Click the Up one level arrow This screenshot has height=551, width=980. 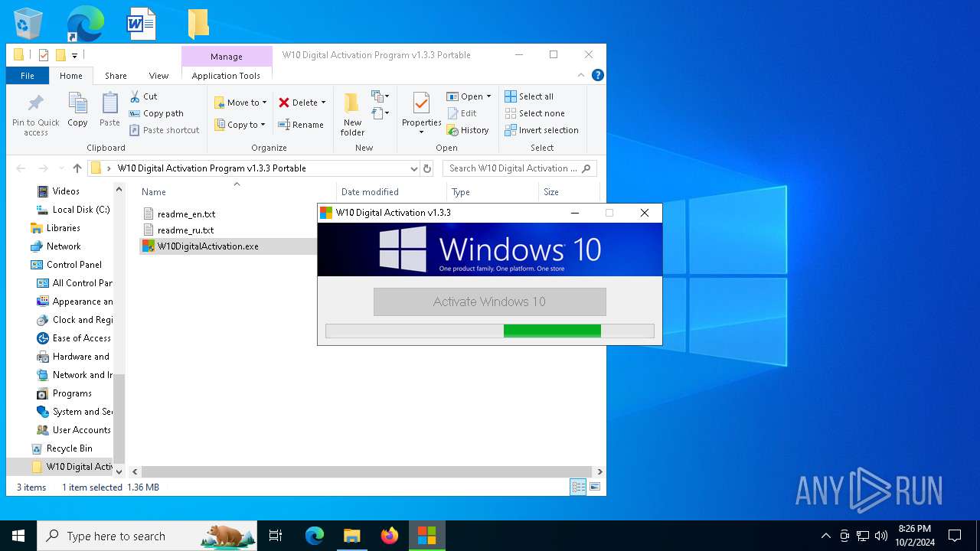coord(77,168)
